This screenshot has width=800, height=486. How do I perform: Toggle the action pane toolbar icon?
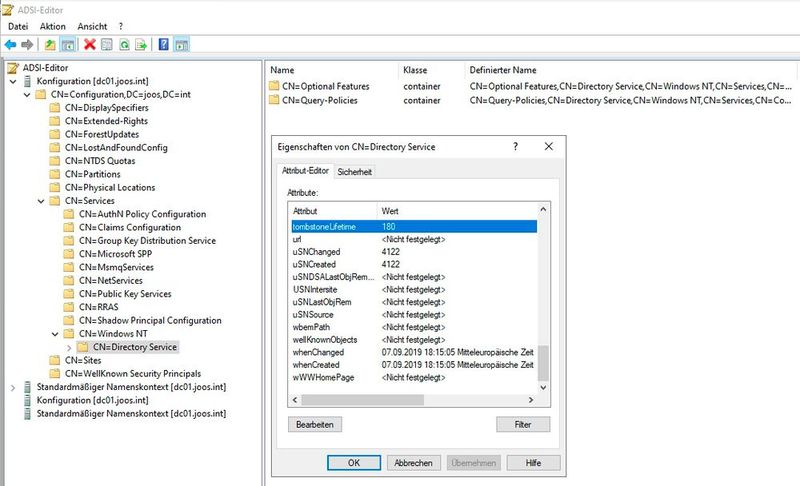click(x=182, y=45)
